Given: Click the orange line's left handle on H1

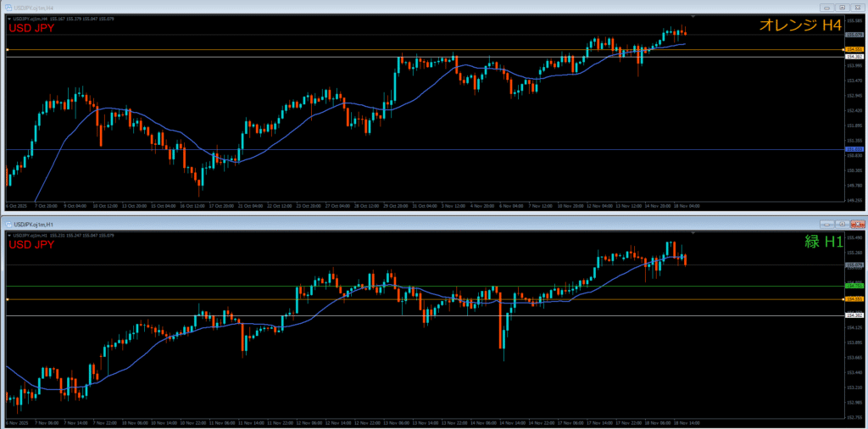Looking at the screenshot, I should 7,299.
